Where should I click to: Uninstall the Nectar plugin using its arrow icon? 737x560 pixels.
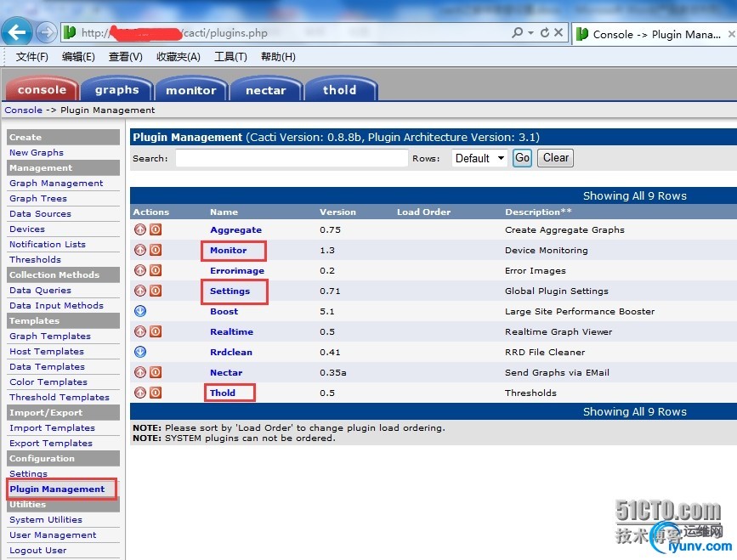(140, 372)
